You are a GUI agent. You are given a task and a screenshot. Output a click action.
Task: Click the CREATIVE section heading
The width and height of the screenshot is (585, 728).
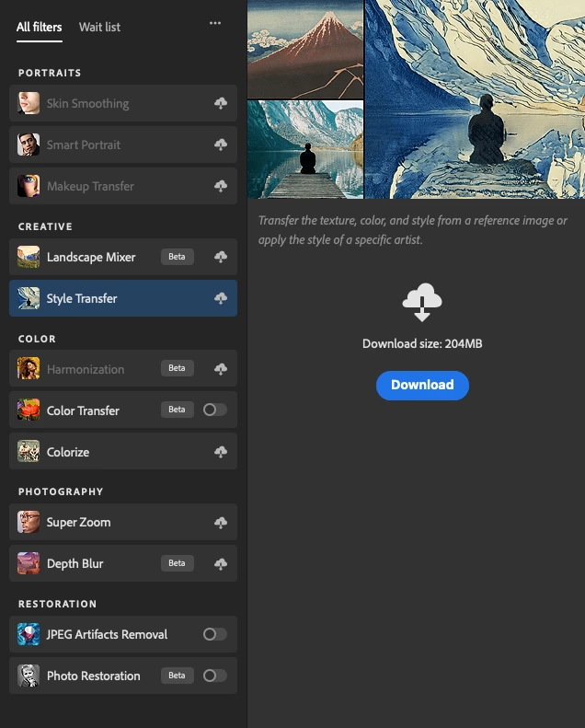(45, 226)
